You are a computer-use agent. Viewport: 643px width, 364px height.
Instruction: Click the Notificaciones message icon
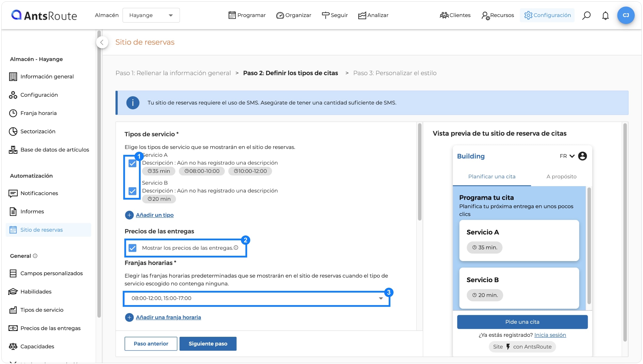pyautogui.click(x=13, y=193)
